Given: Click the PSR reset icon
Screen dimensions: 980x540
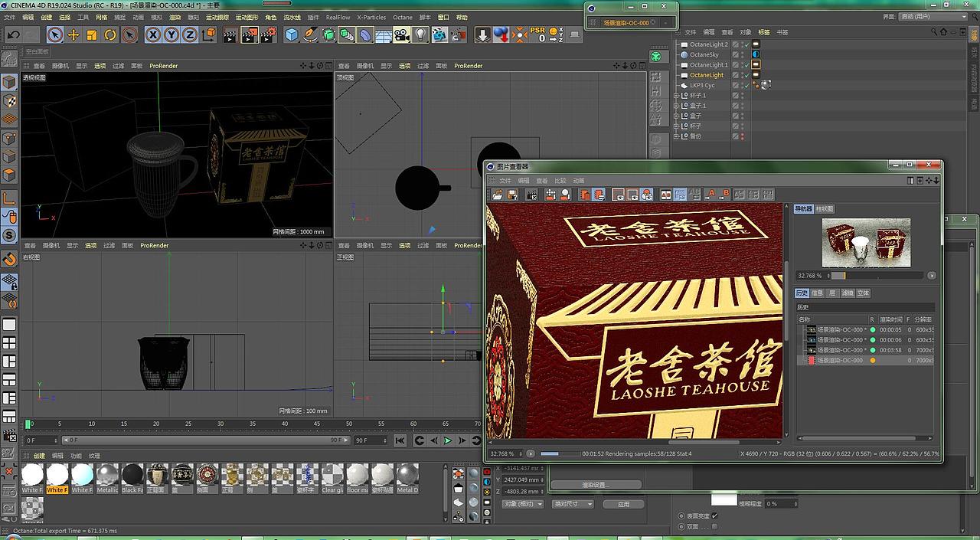Looking at the screenshot, I should click(x=538, y=34).
